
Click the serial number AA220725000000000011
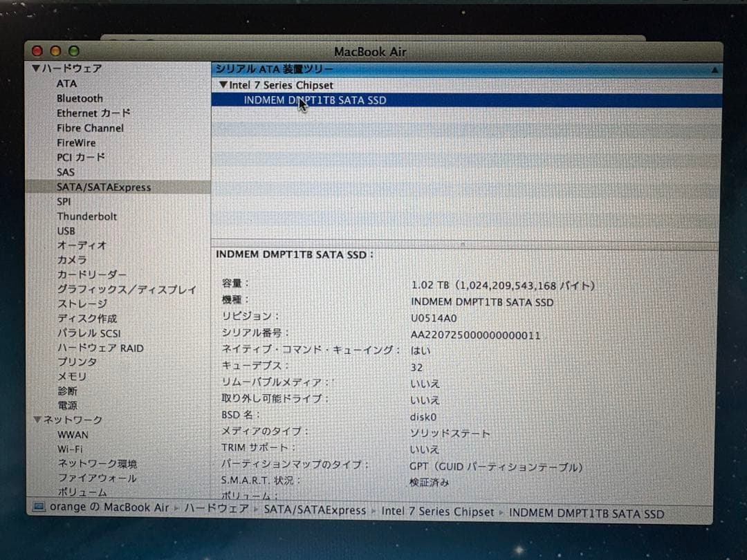(x=475, y=335)
